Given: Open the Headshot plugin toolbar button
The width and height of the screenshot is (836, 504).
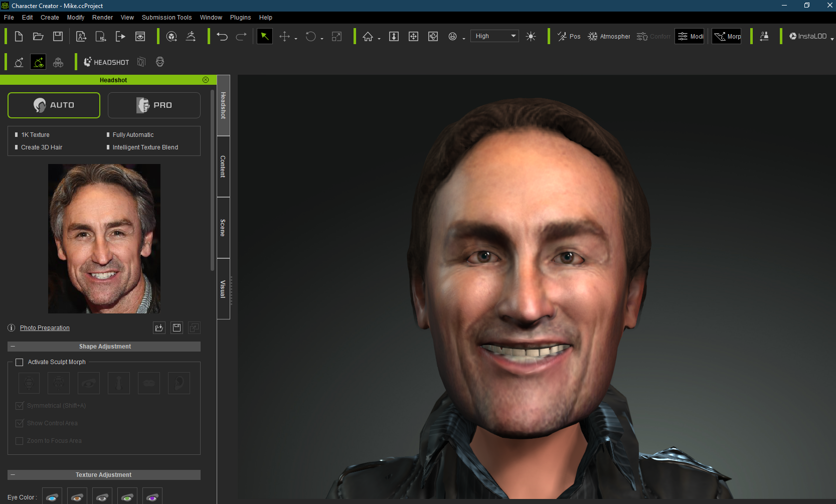Looking at the screenshot, I should (x=106, y=62).
